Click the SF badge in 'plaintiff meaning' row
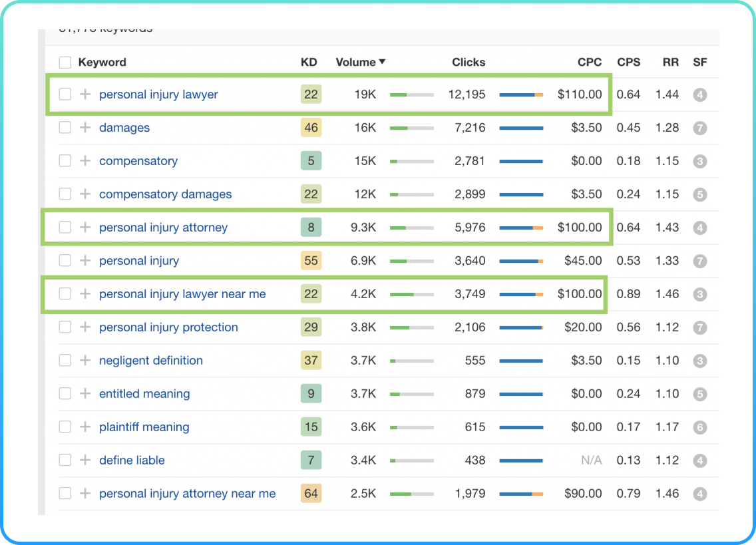This screenshot has width=756, height=545. 699,427
